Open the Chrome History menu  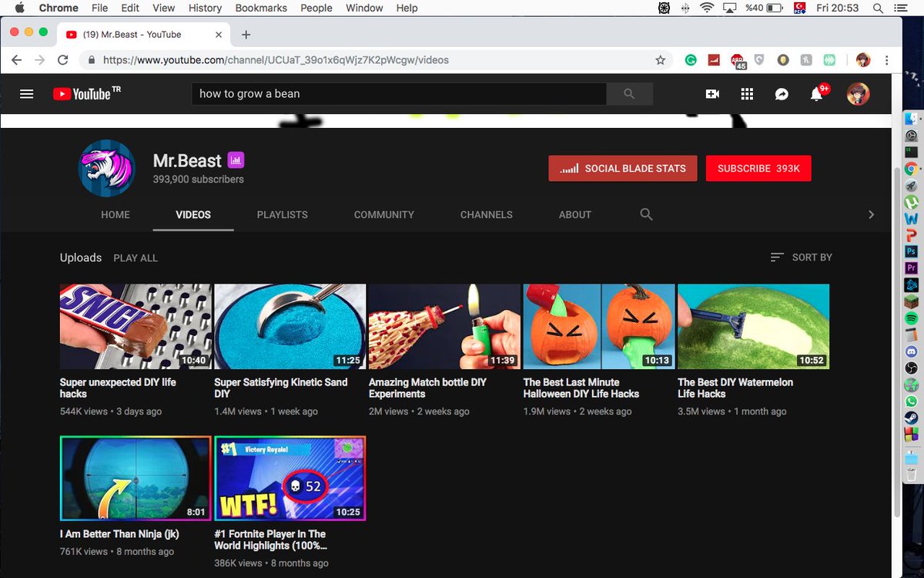coord(205,8)
